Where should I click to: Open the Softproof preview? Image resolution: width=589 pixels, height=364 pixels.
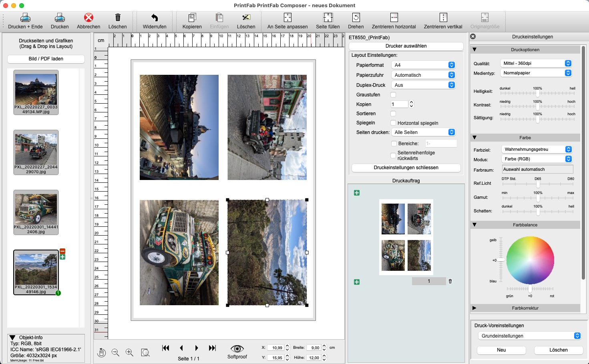tap(237, 348)
